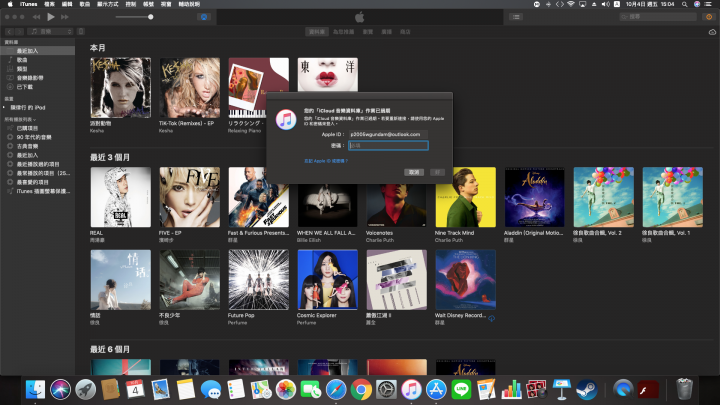The height and width of the screenshot is (405, 720).
Task: Click the Spotlight search icon in menu bar
Action: click(685, 4)
